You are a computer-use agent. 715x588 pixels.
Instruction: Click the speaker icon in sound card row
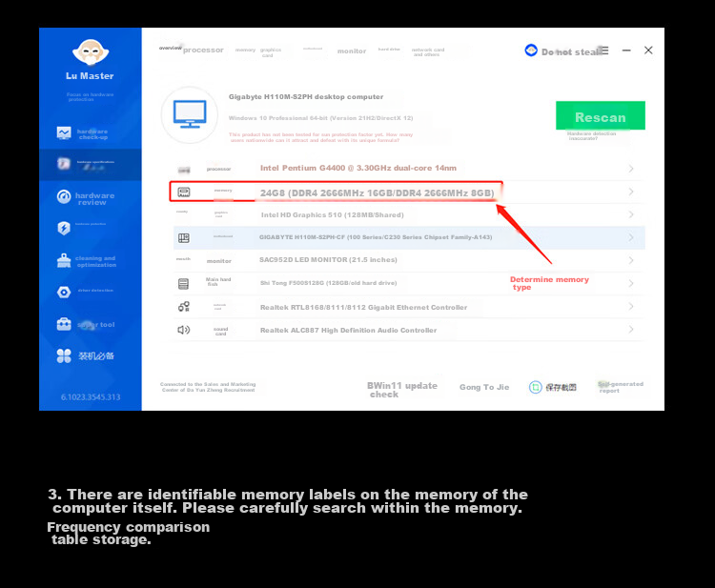tap(184, 330)
